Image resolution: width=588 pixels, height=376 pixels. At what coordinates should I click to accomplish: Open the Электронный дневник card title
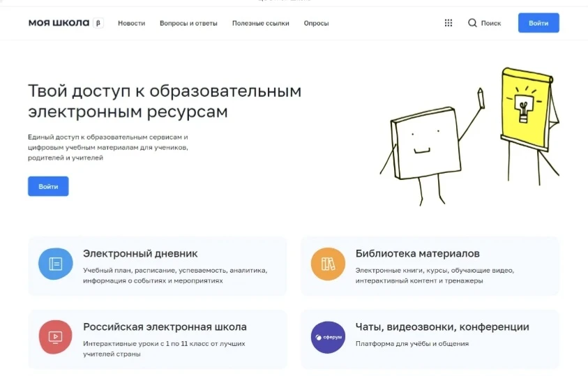coord(140,253)
